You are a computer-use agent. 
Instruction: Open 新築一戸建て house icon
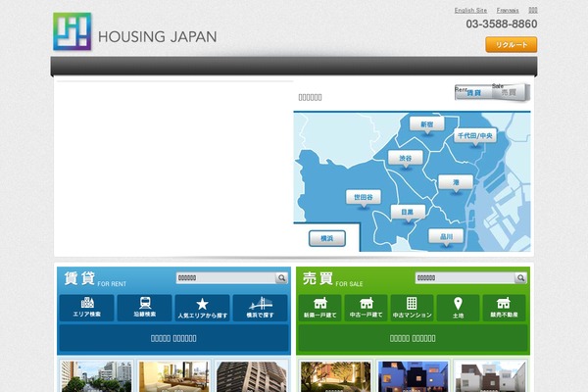(319, 308)
